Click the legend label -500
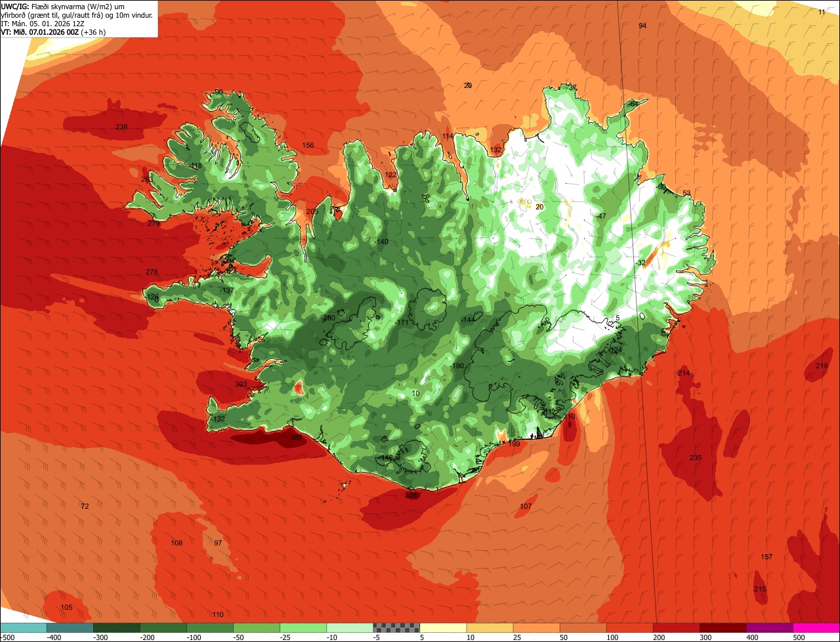The width and height of the screenshot is (840, 642). 7,637
